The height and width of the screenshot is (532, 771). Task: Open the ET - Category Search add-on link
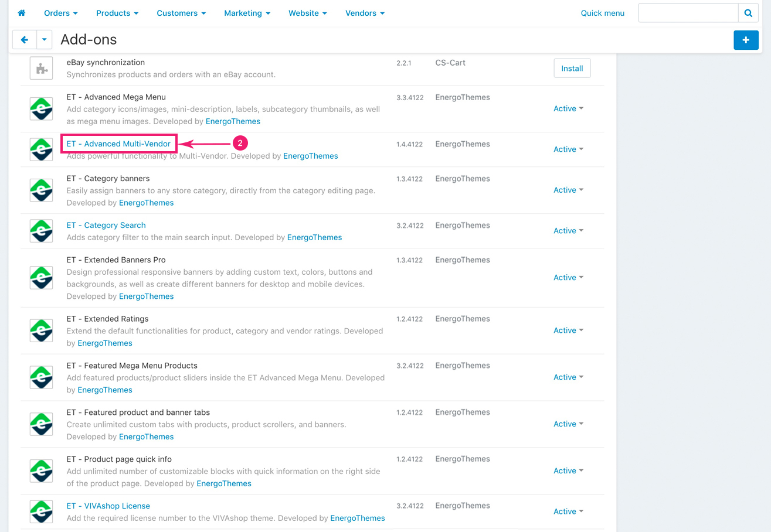[106, 225]
